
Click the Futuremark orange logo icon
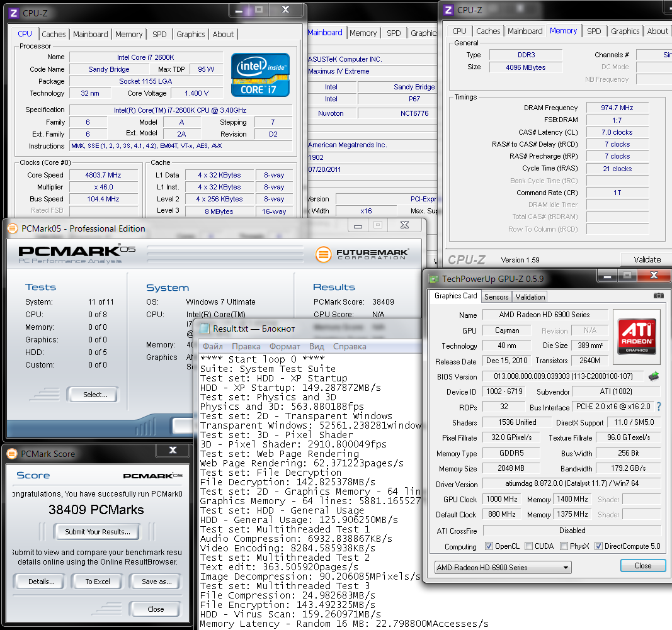324,254
